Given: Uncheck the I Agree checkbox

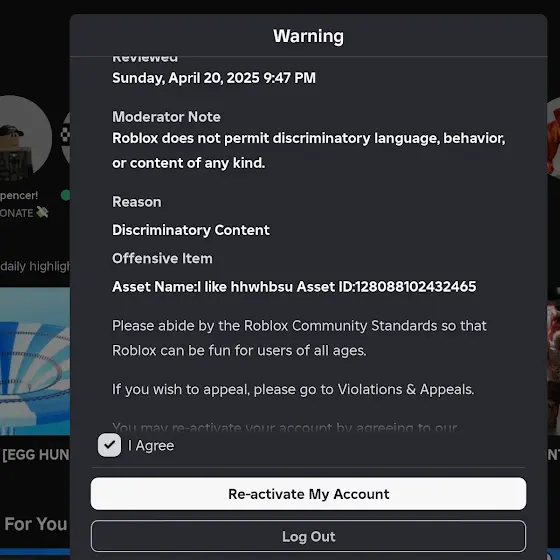Looking at the screenshot, I should pos(109,445).
